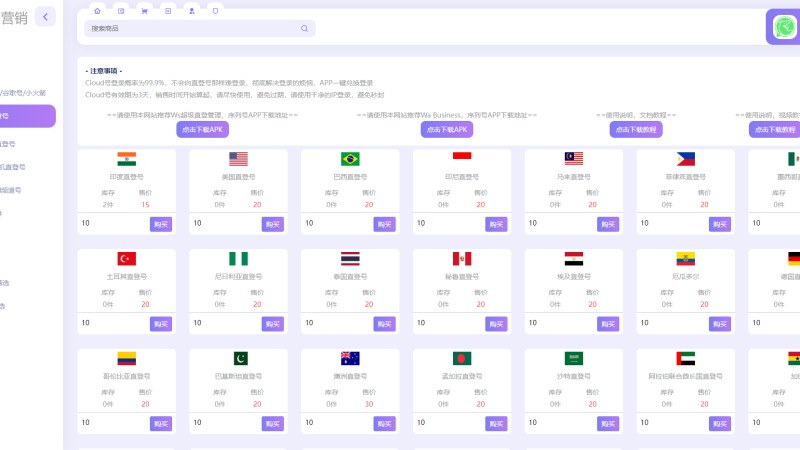This screenshot has width=800, height=450.
Task: Buy the US card item (美国直登号)
Action: coord(272,224)
